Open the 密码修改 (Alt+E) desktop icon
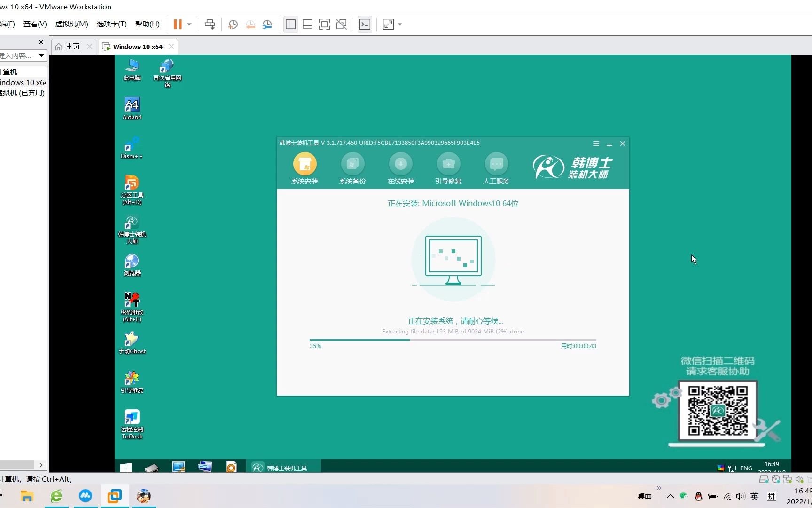812x508 pixels. pos(132,307)
